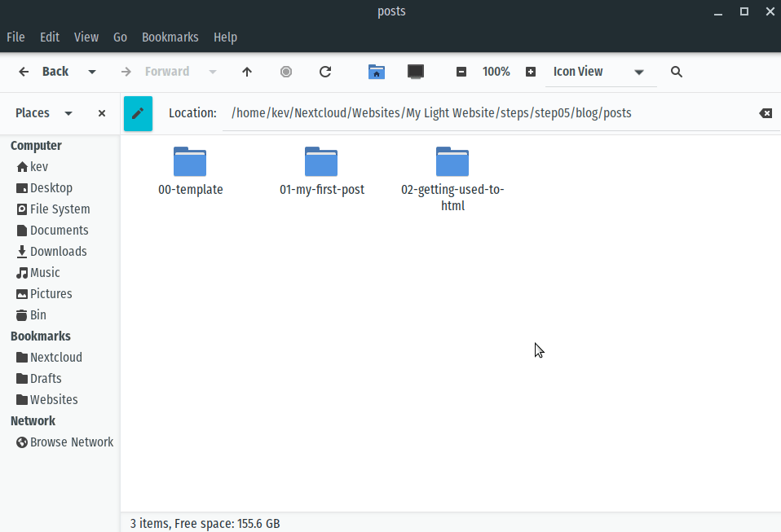Viewport: 781px width, 532px height.
Task: Open the 01-my-first-post folder
Action: (x=321, y=161)
